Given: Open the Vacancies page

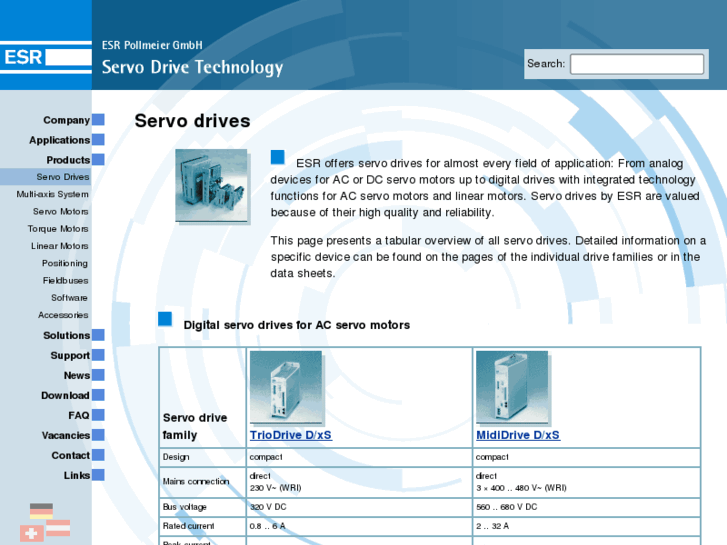Looking at the screenshot, I should tap(65, 435).
